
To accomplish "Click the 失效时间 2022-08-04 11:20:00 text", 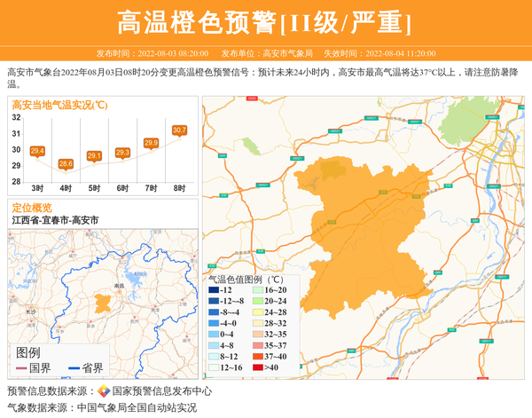I will coord(379,53).
